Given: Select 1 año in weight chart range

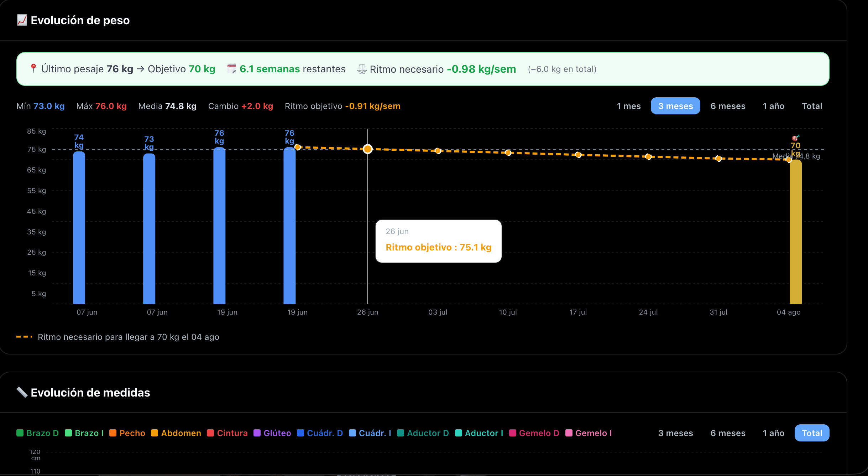Looking at the screenshot, I should coord(773,106).
